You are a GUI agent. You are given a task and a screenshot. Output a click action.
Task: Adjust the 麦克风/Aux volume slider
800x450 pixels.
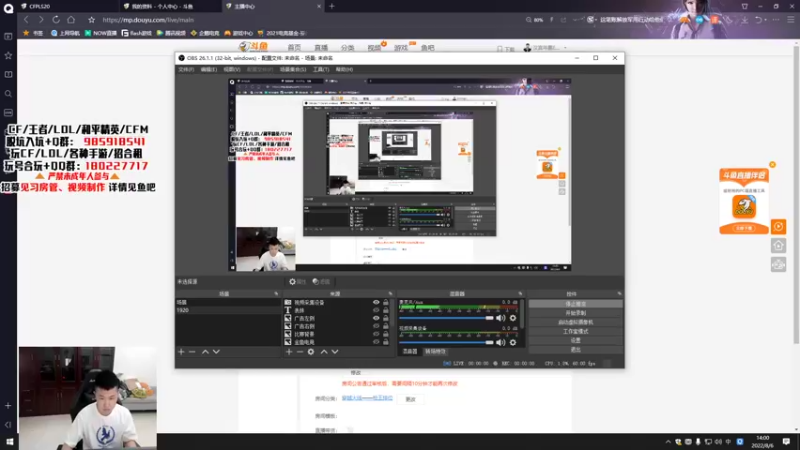(x=446, y=318)
